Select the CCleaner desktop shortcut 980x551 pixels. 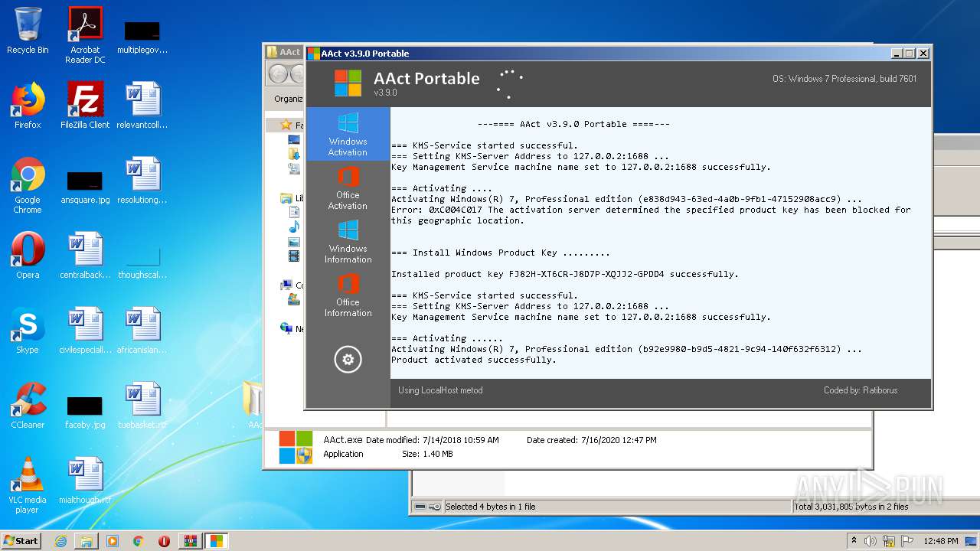coord(28,405)
